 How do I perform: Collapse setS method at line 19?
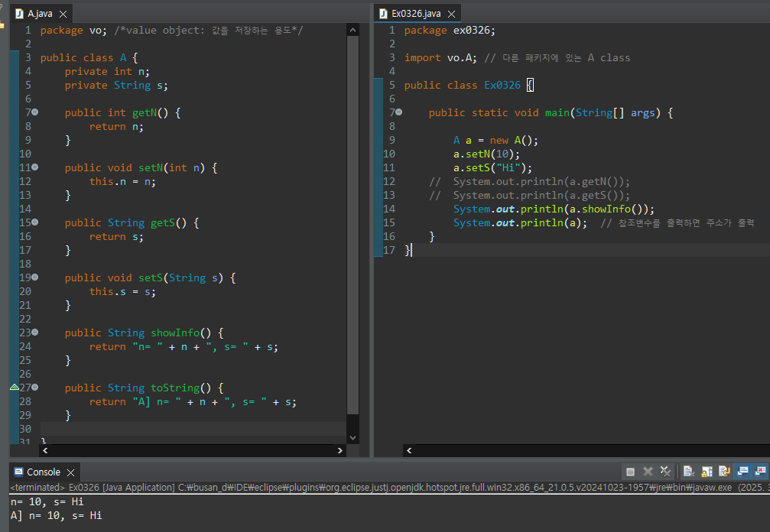click(x=35, y=277)
